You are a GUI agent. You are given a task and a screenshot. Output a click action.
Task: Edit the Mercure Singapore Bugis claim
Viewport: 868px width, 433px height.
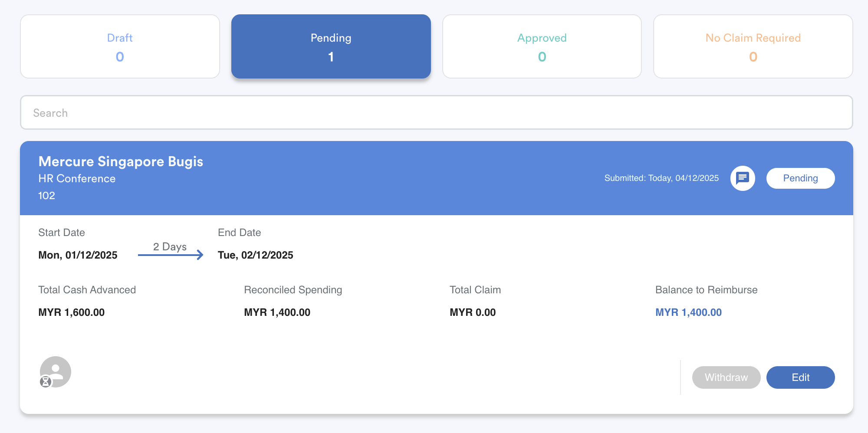tap(800, 377)
